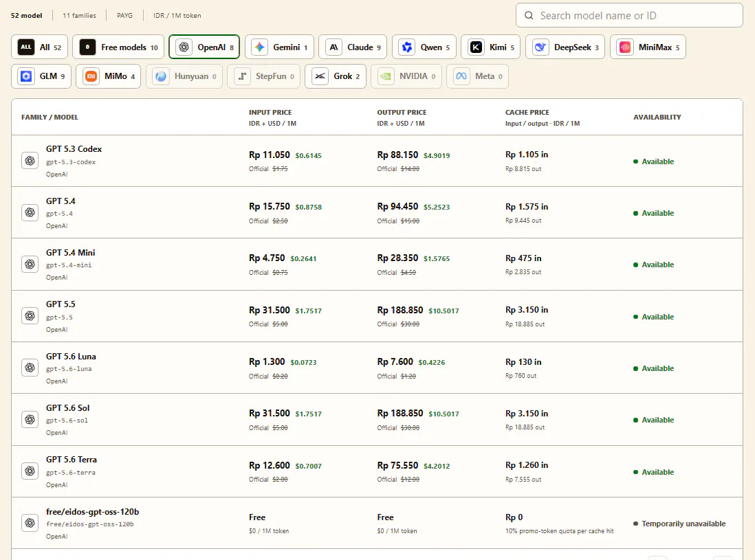Click the FAMILY / MODEL column header
The width and height of the screenshot is (755, 560).
(50, 117)
